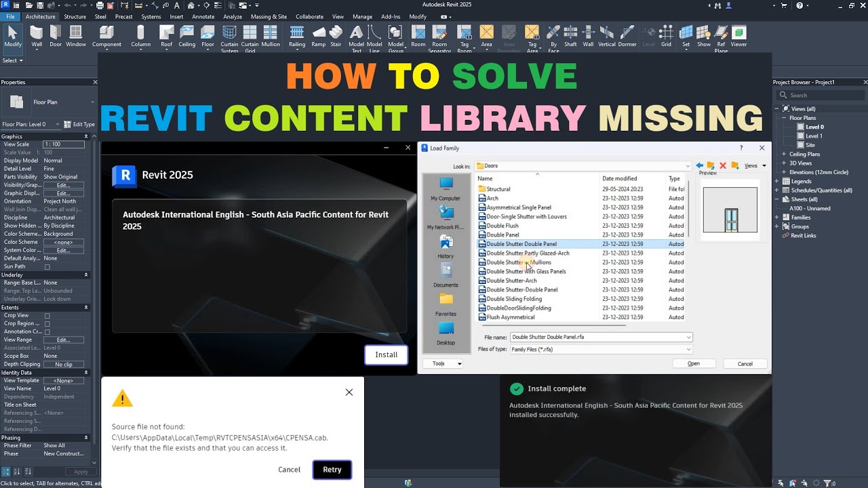Select the Stair tool

click(336, 37)
